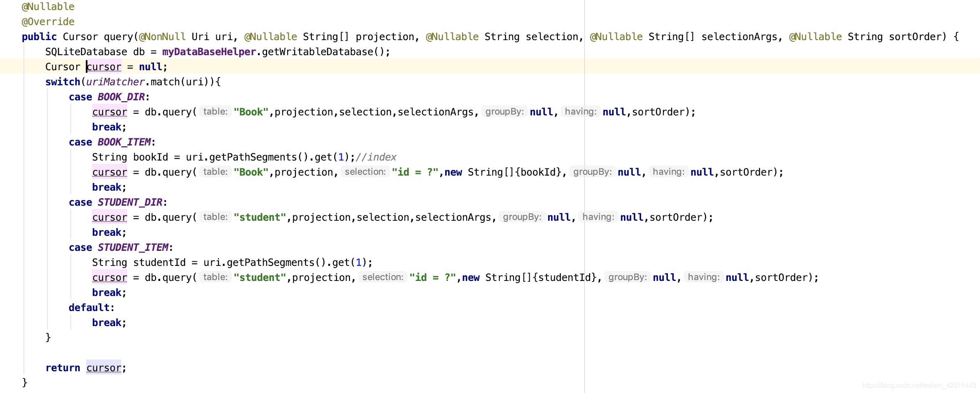Click the "student" string in STUDENT_DIR query

coord(260,217)
